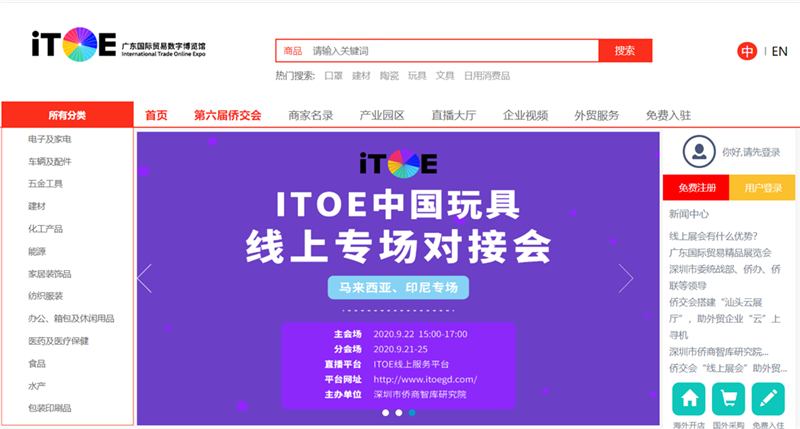Select the second carousel dot
The width and height of the screenshot is (800, 429).
pos(398,413)
